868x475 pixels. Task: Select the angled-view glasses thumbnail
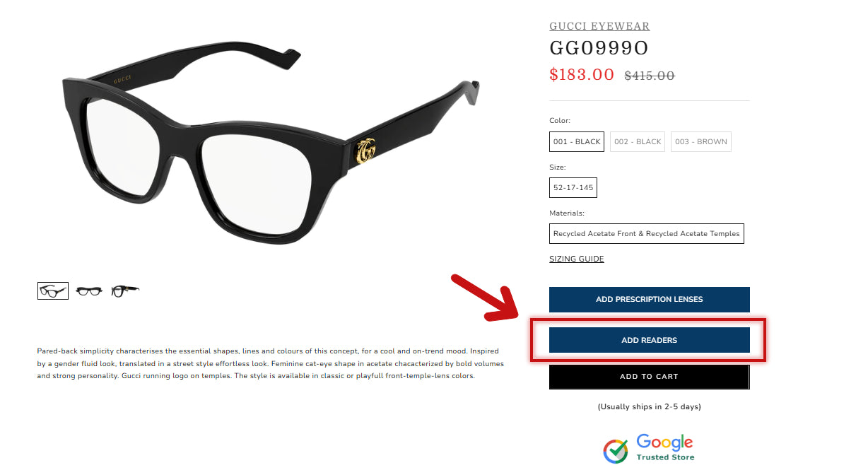pos(53,291)
